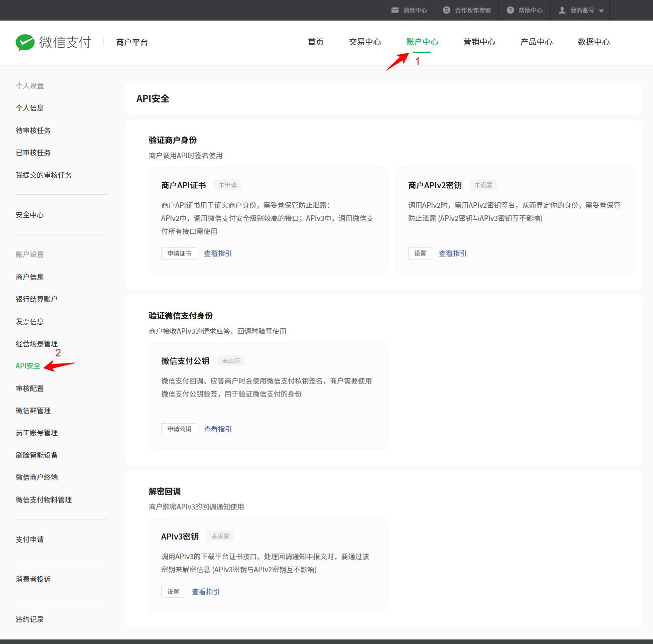Image resolution: width=653 pixels, height=644 pixels.
Task: Open 员工账号管理 in sidebar
Action: (37, 433)
